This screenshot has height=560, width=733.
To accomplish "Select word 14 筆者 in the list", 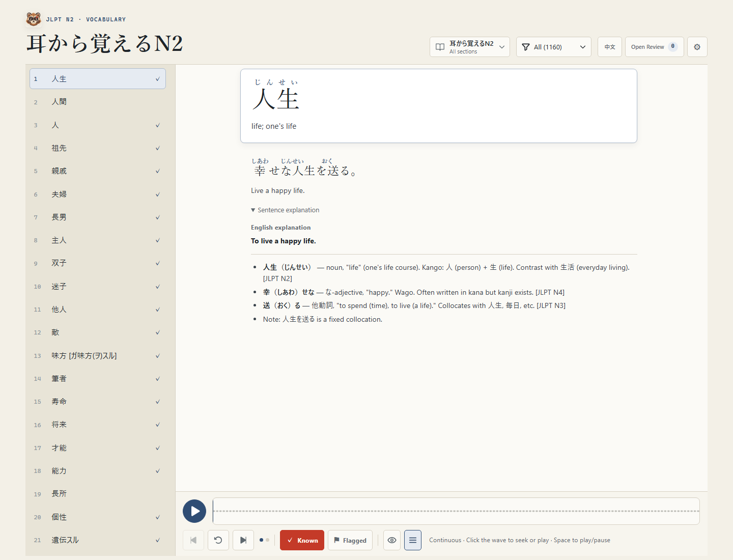I will tap(98, 378).
